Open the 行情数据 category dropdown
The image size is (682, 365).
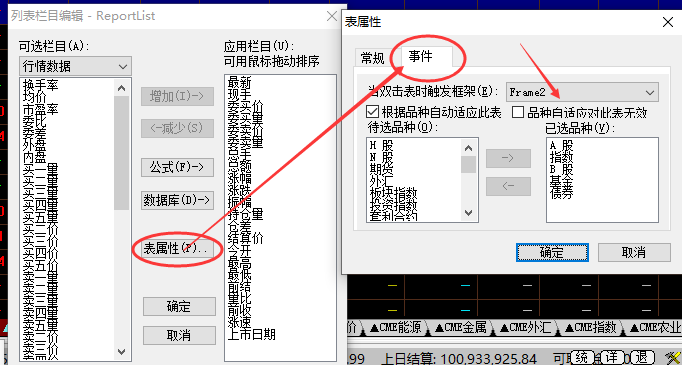click(x=75, y=67)
